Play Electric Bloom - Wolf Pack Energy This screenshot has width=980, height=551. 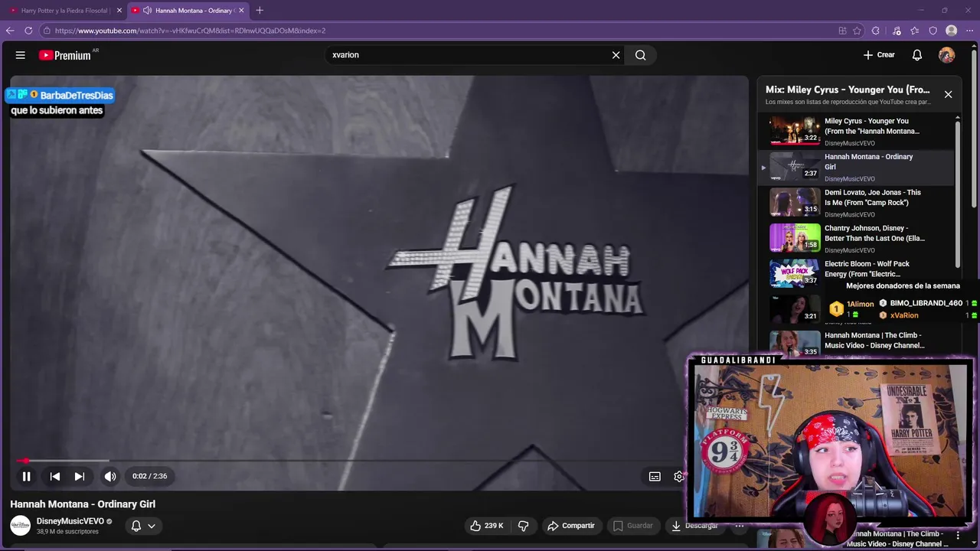(x=857, y=274)
